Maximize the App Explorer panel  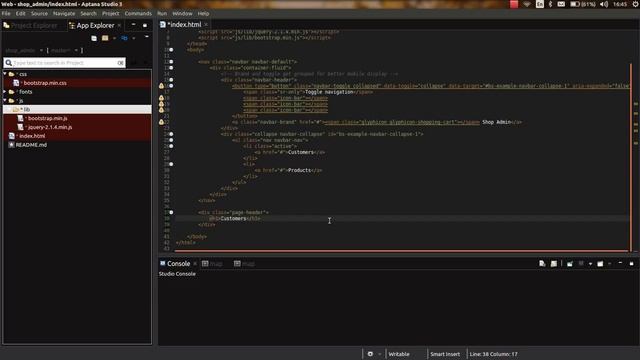click(x=145, y=25)
